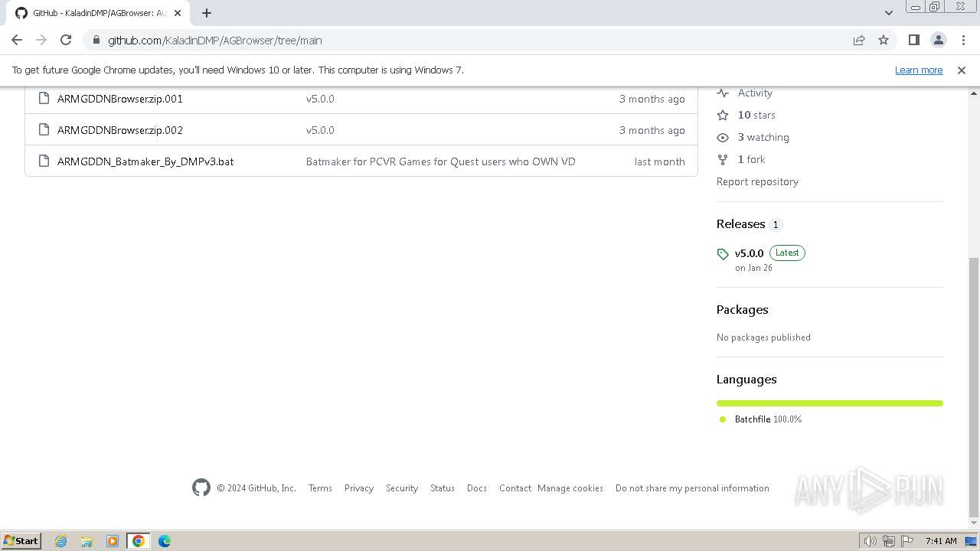Screen dimensions: 980x551
Task: Dismiss the Chrome update notification bar
Action: coord(962,70)
